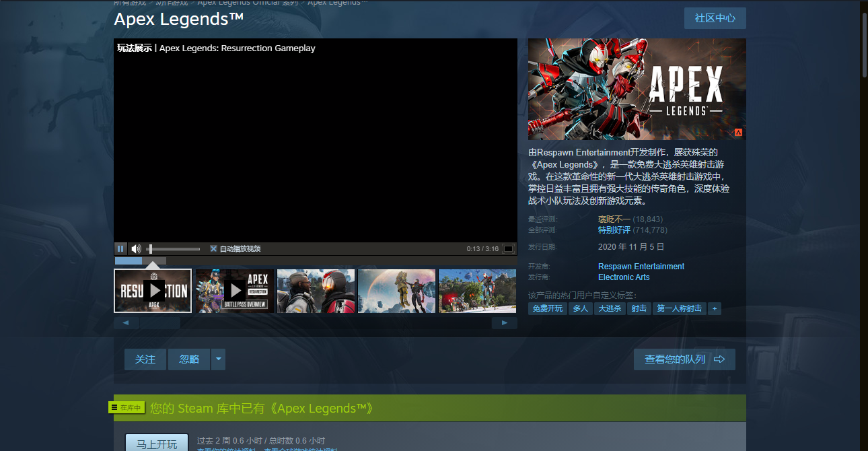Adjust the video volume slider

click(174, 249)
